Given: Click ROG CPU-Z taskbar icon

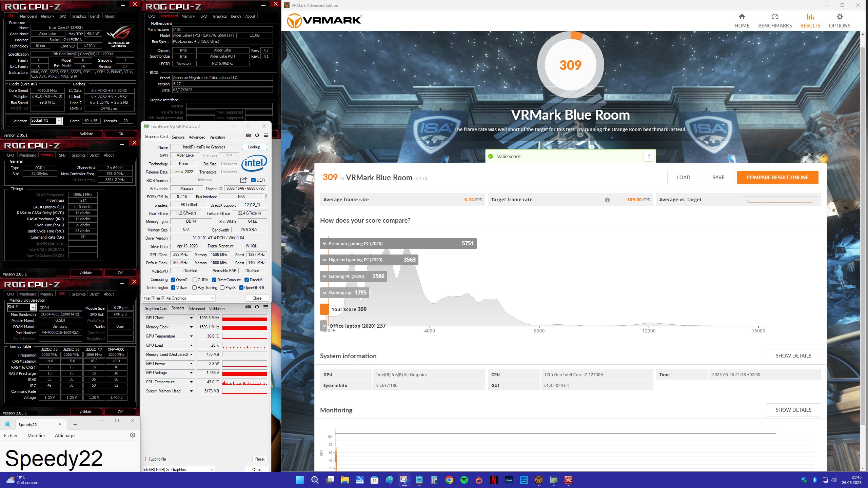Looking at the screenshot, I should tap(568, 480).
